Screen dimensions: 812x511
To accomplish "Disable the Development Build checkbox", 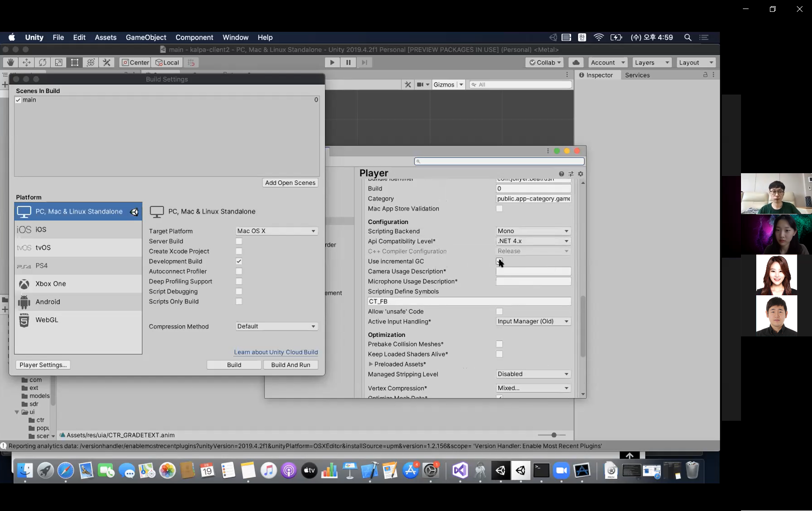I will (x=239, y=261).
